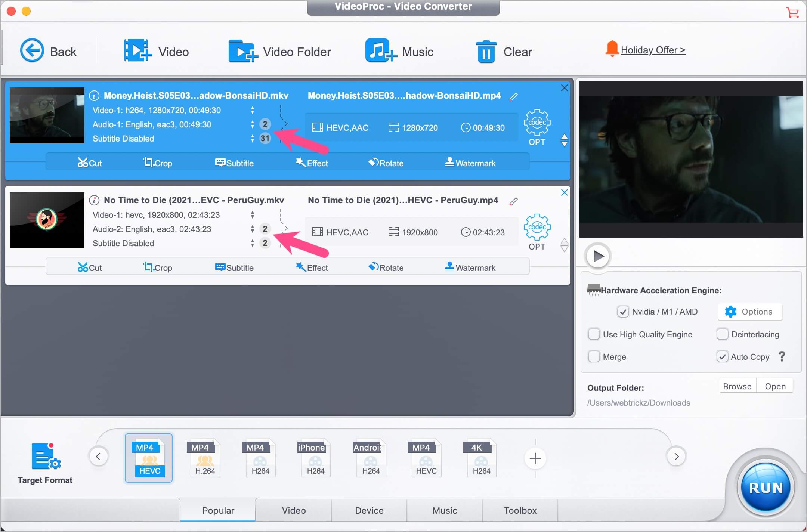This screenshot has width=807, height=532.
Task: Click the Browse output folder button
Action: [x=737, y=386]
